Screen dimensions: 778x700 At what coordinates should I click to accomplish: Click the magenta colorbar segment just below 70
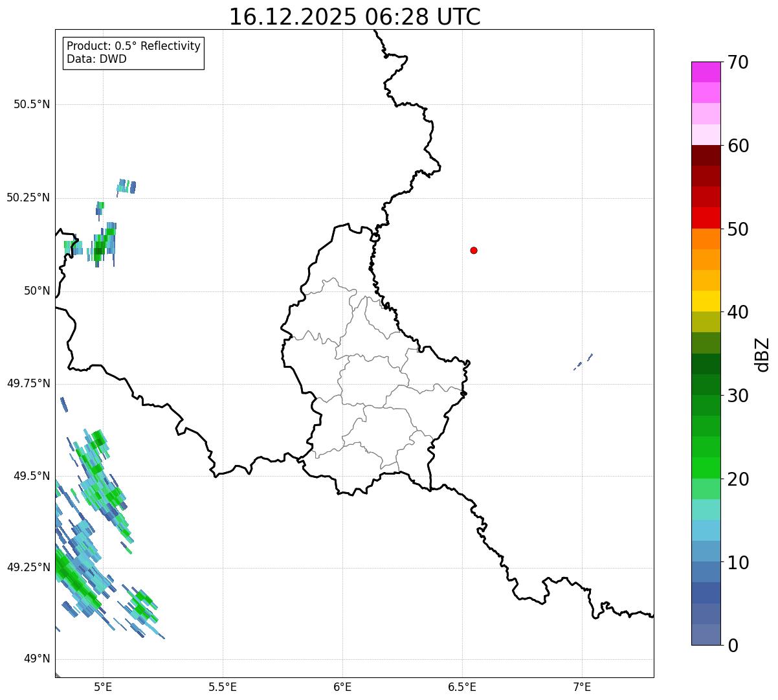[706, 72]
